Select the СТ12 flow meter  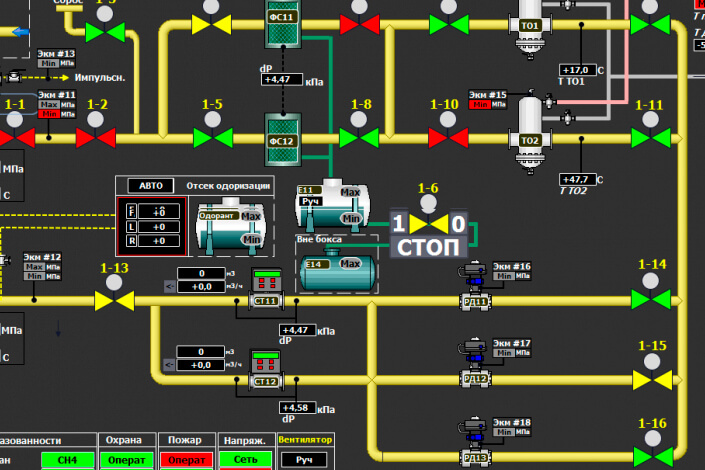point(266,370)
